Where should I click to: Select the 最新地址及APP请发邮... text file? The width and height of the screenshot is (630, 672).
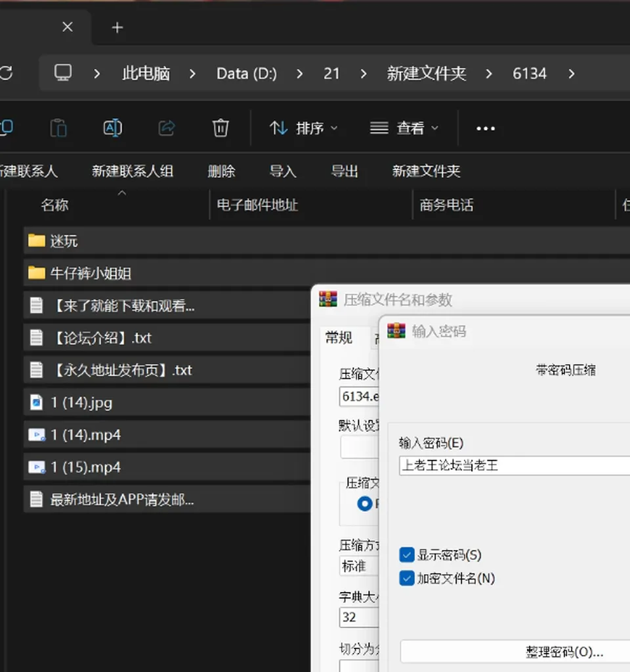(167, 499)
